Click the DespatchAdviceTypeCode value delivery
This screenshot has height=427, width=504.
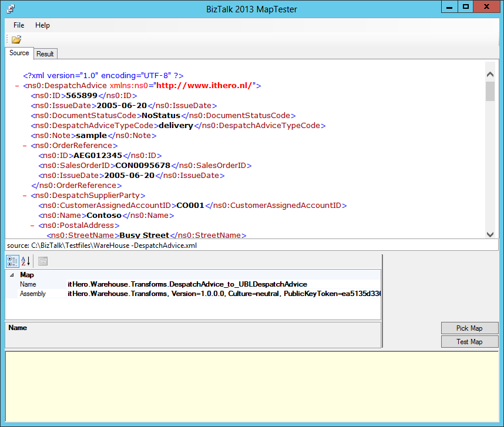(x=176, y=126)
